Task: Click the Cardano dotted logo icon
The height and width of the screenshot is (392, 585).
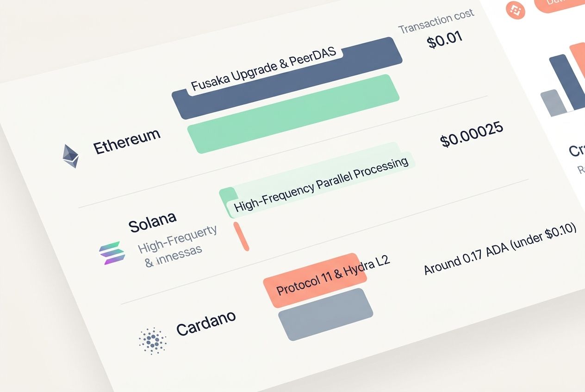Action: pos(152,341)
